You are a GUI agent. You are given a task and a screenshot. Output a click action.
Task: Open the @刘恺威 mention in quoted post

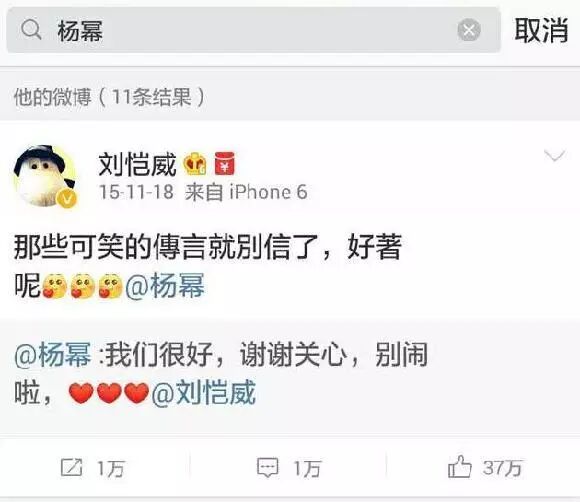203,392
